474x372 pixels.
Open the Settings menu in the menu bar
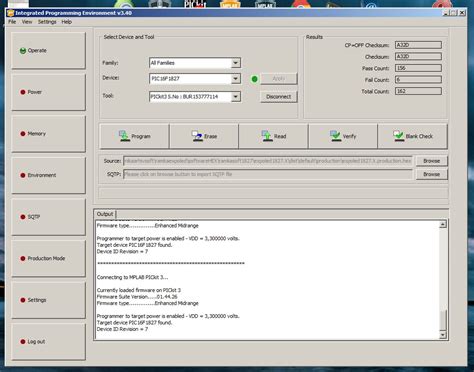(x=47, y=22)
